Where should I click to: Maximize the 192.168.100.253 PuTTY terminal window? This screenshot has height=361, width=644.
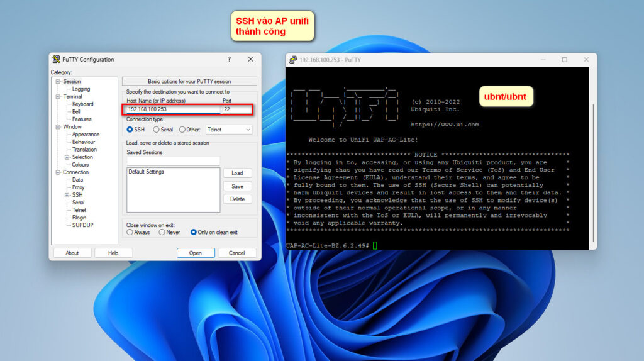click(564, 60)
